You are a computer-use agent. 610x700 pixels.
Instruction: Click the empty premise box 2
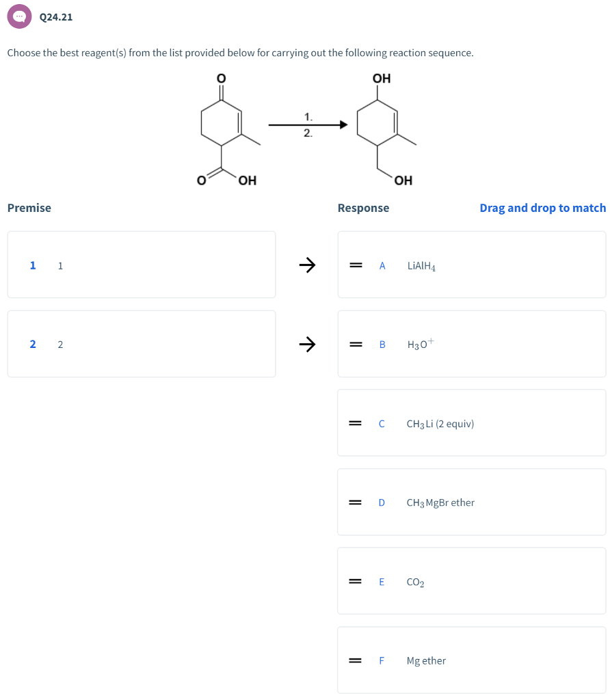pyautogui.click(x=142, y=344)
